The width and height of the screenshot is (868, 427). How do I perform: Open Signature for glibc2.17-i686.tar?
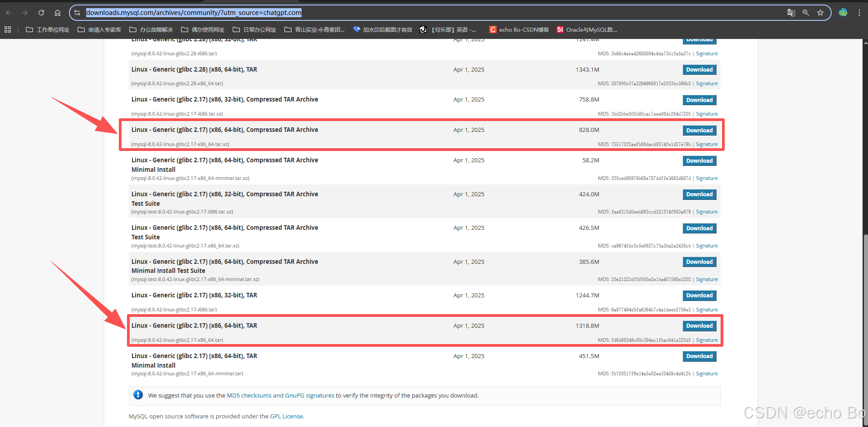tap(707, 310)
